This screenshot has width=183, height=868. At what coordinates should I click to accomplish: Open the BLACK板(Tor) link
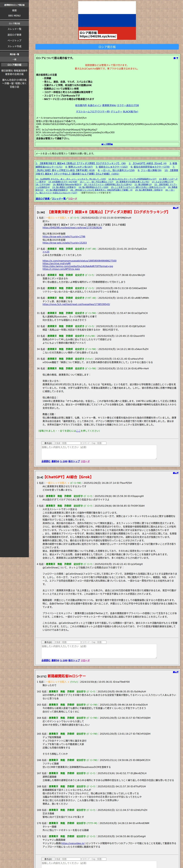pos(130,112)
